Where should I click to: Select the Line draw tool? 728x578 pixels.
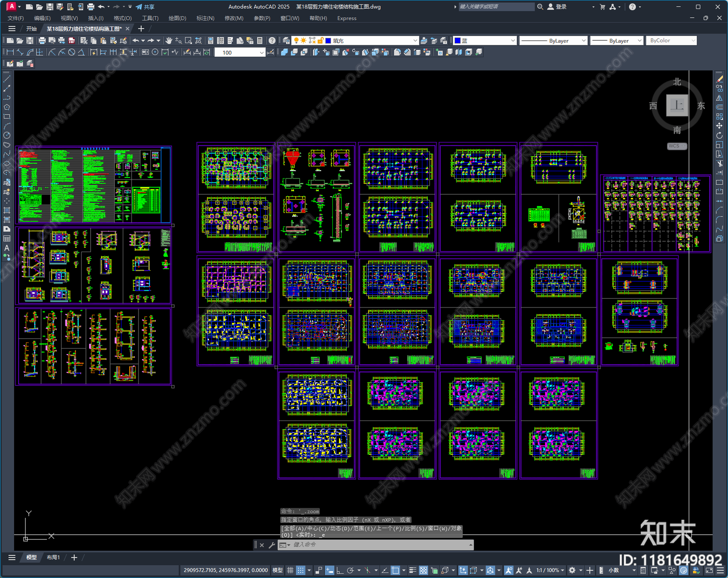click(7, 79)
